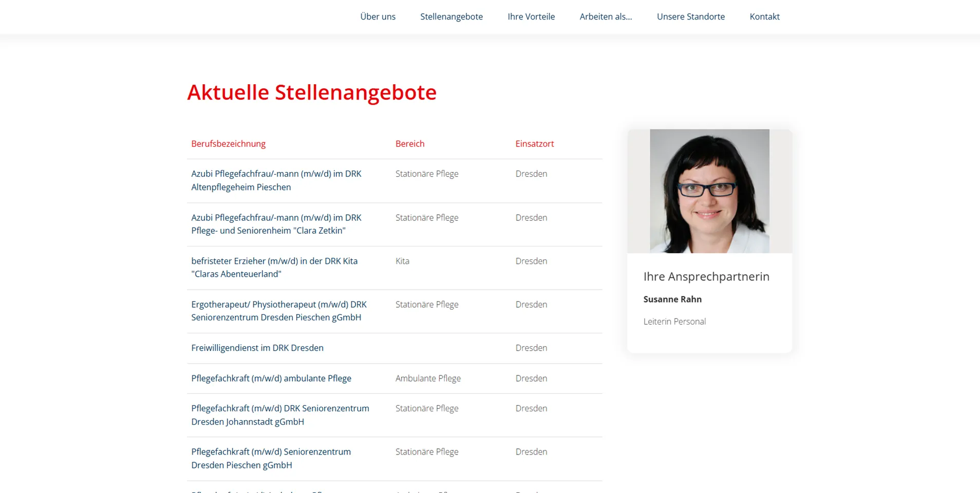Image resolution: width=980 pixels, height=493 pixels.
Task: Open Pflegefachkraft ambulante Pflege listing
Action: pyautogui.click(x=271, y=378)
